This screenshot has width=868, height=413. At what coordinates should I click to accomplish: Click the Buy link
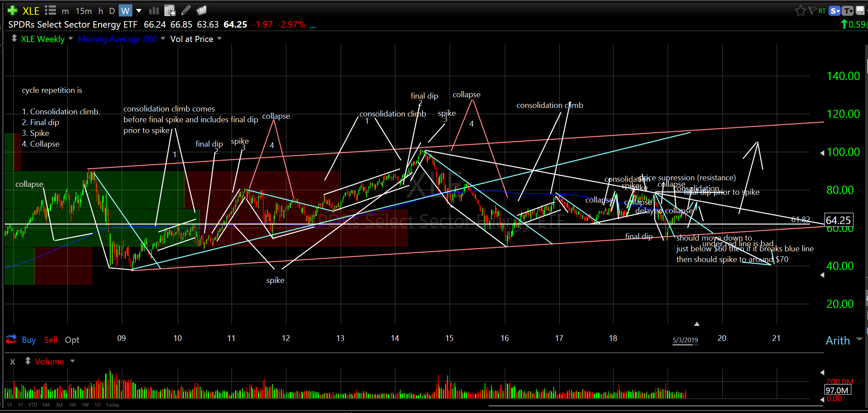[29, 340]
